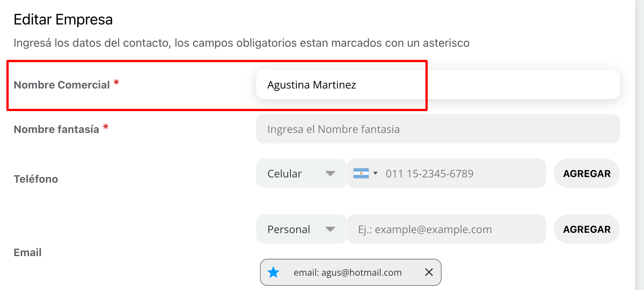Remove the agus@hotmail.com email chip
This screenshot has height=290, width=644.
tap(429, 272)
